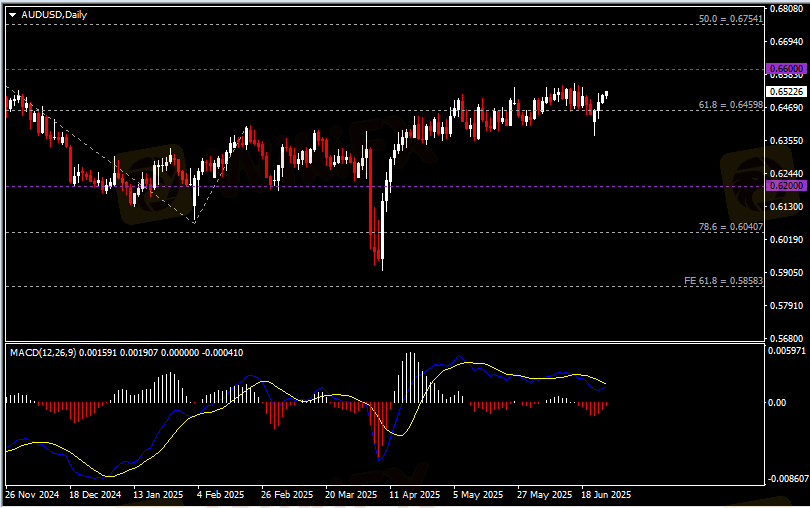Click the 78.6 = 0.60407 Fibonacci label
This screenshot has height=508, width=810.
(730, 227)
